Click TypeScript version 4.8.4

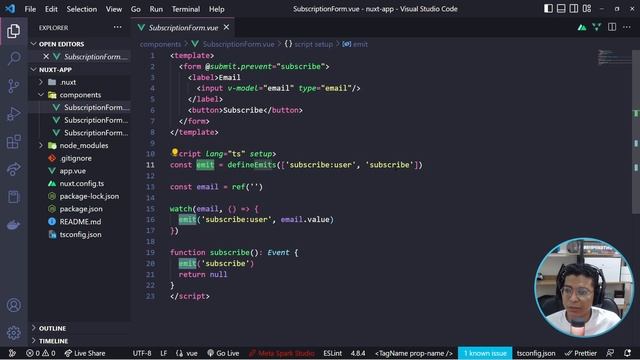(x=358, y=353)
